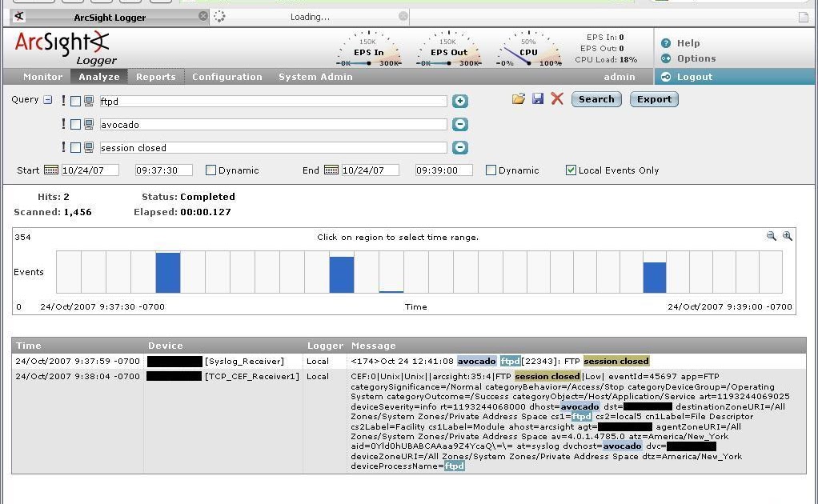Click the Message column header

(374, 346)
